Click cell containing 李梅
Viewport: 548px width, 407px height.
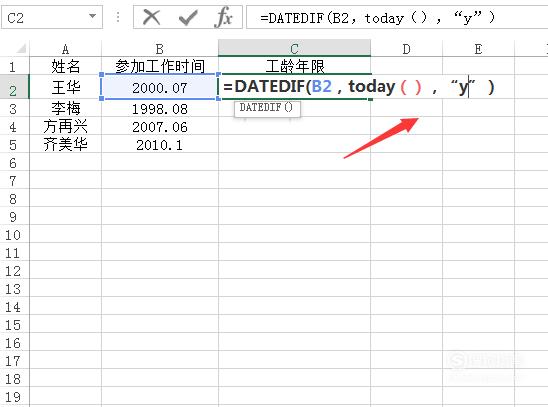tap(65, 109)
